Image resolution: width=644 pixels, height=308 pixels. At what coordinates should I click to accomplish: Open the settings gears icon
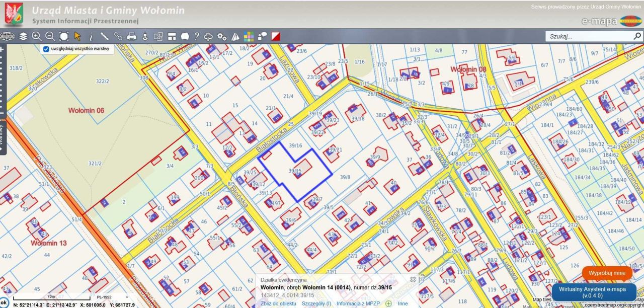tap(222, 36)
